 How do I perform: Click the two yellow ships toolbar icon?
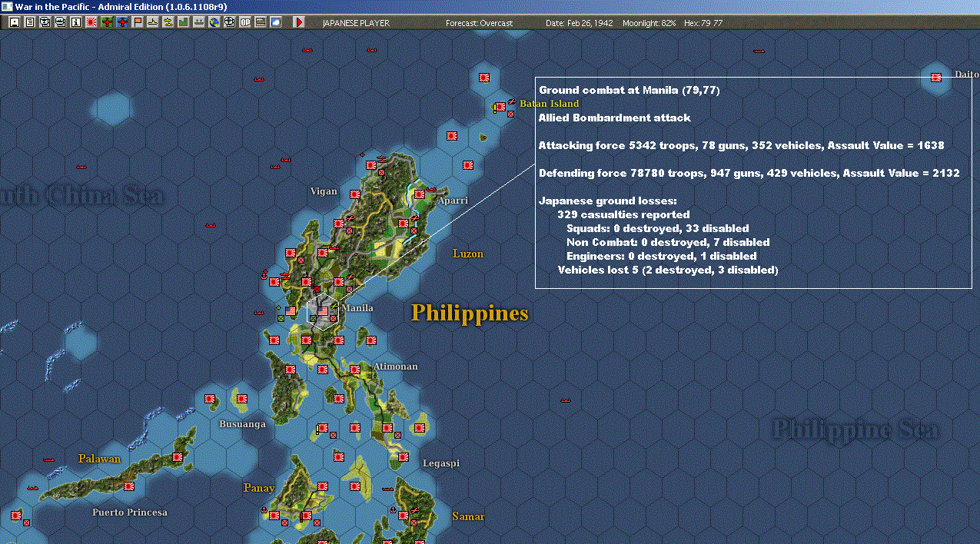tap(168, 22)
